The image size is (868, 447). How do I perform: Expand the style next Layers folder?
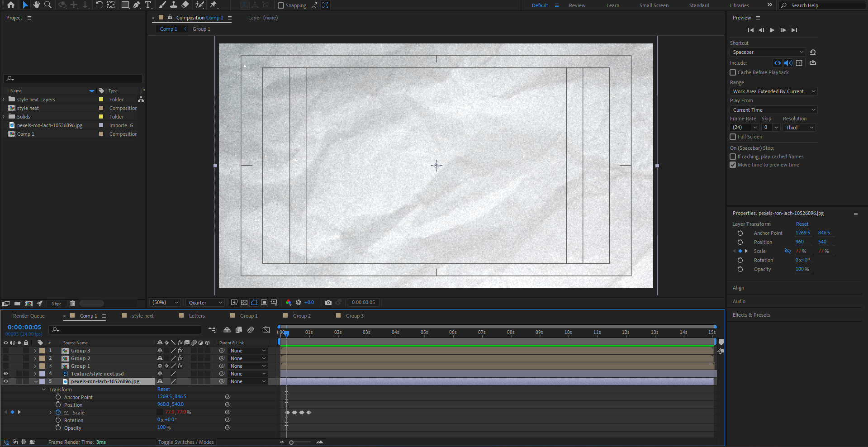click(4, 100)
